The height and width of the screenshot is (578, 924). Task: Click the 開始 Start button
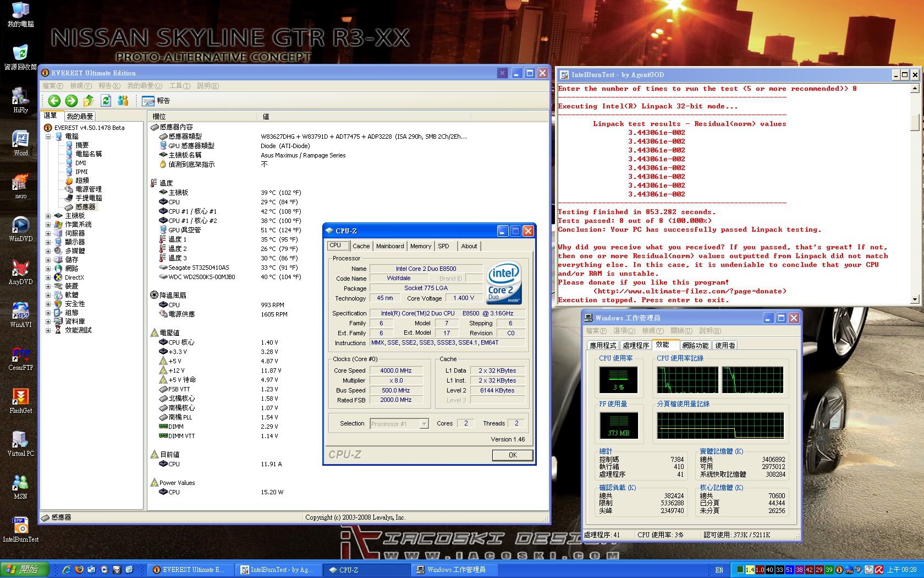[x=25, y=570]
